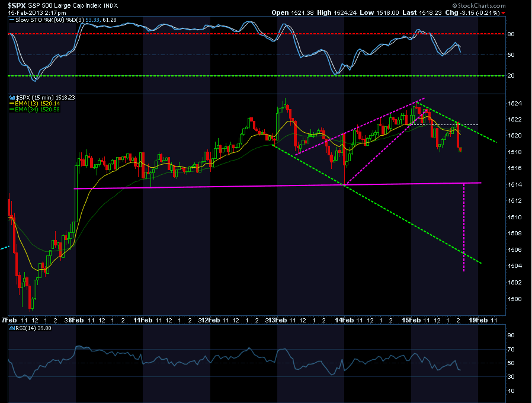Click the 1512 price axis label
Screen dimensions: 532x403
[515, 201]
